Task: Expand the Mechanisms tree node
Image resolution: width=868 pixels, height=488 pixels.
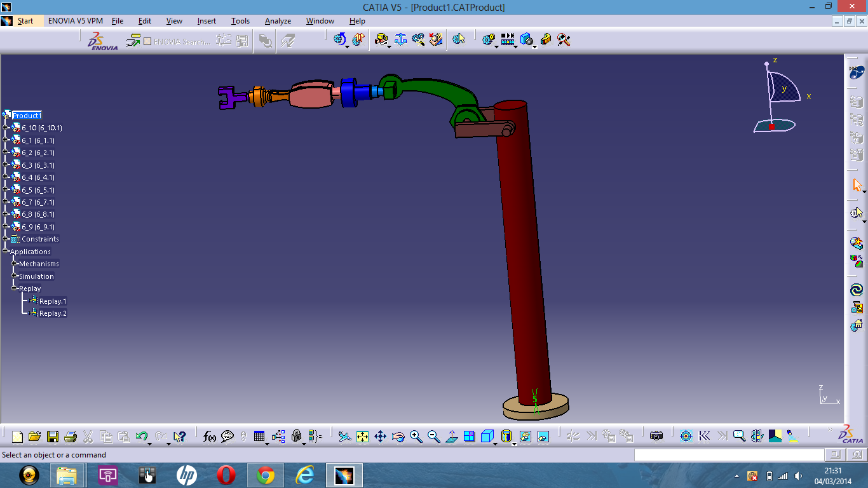Action: point(15,264)
